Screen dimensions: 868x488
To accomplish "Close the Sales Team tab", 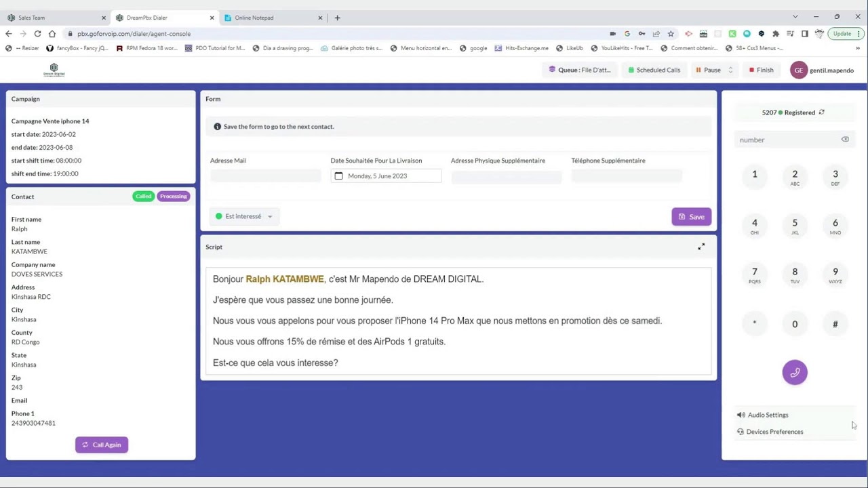I will [x=104, y=18].
